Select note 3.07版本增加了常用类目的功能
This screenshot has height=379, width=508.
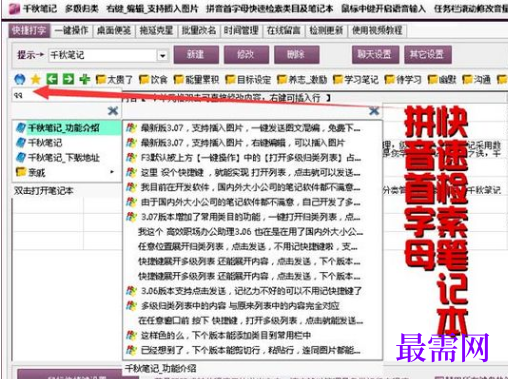tap(252, 217)
